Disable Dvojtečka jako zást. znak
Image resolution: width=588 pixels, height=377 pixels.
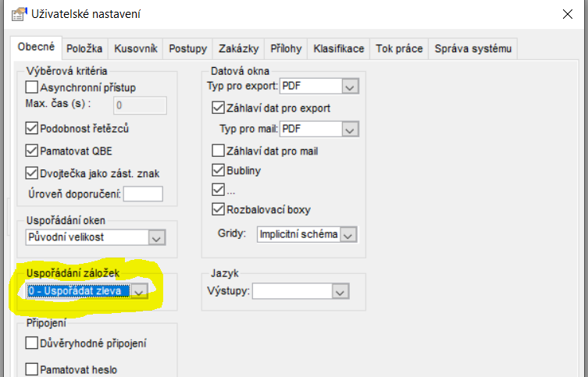tap(31, 173)
